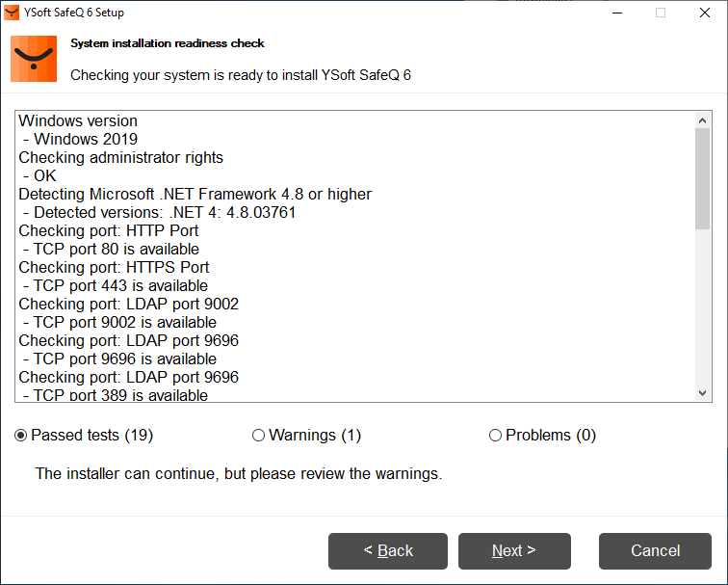Select the Warnings (1) radio button

point(258,436)
